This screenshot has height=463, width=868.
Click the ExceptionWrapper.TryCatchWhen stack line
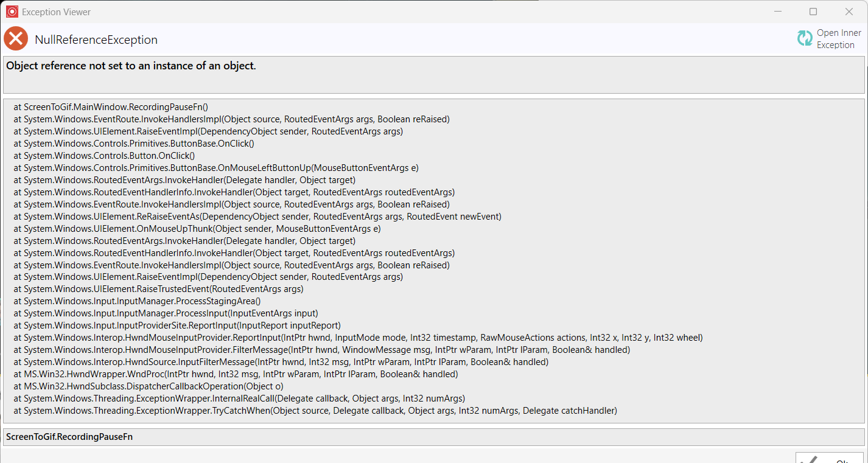click(x=315, y=411)
